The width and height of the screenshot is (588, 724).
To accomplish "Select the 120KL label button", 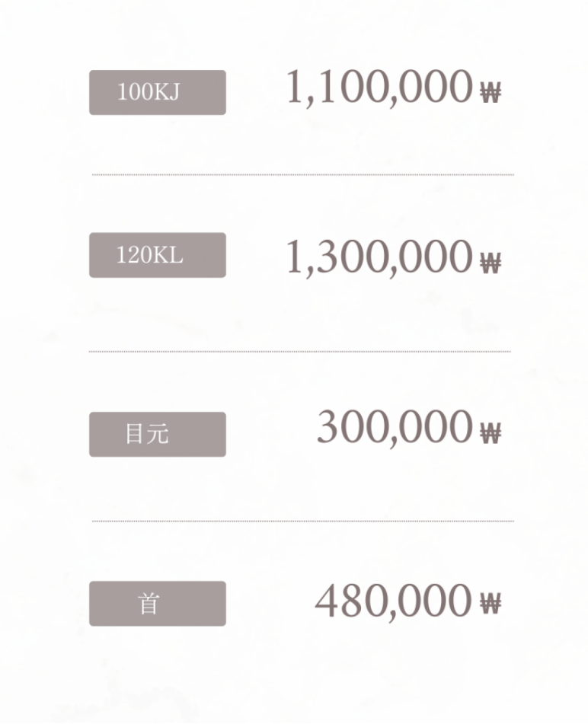I will (x=158, y=255).
